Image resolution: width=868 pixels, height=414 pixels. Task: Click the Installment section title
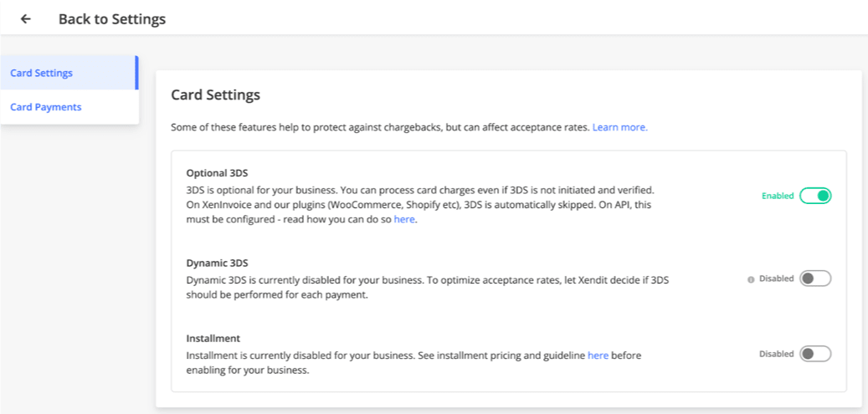point(213,338)
